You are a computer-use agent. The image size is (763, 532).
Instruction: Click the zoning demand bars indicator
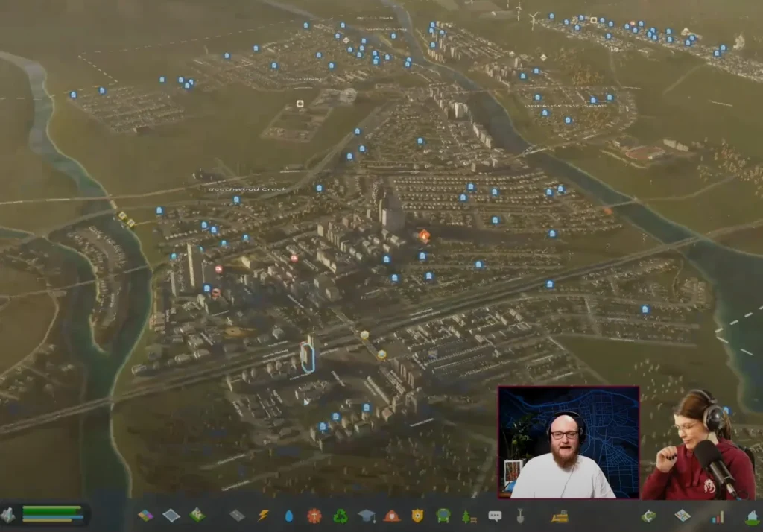53,514
